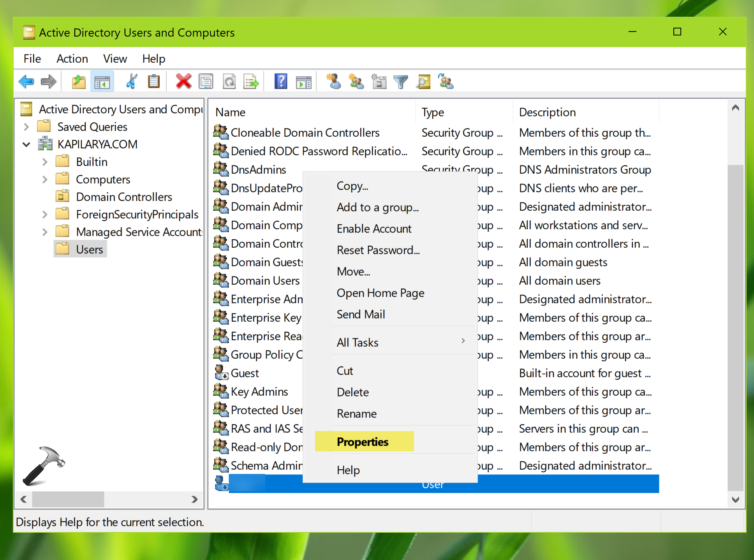Click the blue Help question-mark icon
The width and height of the screenshot is (754, 560).
pyautogui.click(x=280, y=82)
